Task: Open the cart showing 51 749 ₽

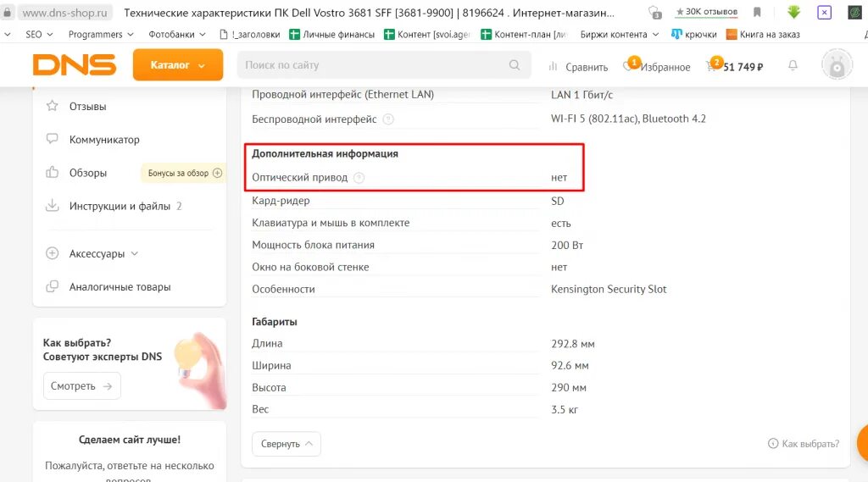Action: [x=743, y=67]
